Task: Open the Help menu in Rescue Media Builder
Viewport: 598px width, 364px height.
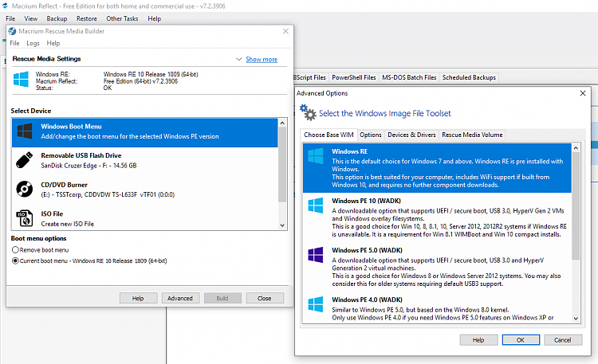Action: 53,44
